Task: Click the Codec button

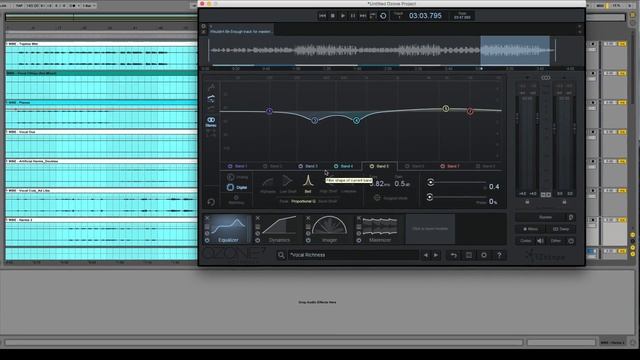Action: point(525,241)
